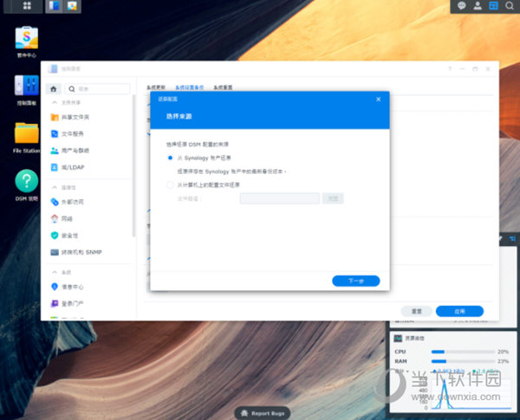Click the CPU usage bar in Resource Monitor

point(463,352)
